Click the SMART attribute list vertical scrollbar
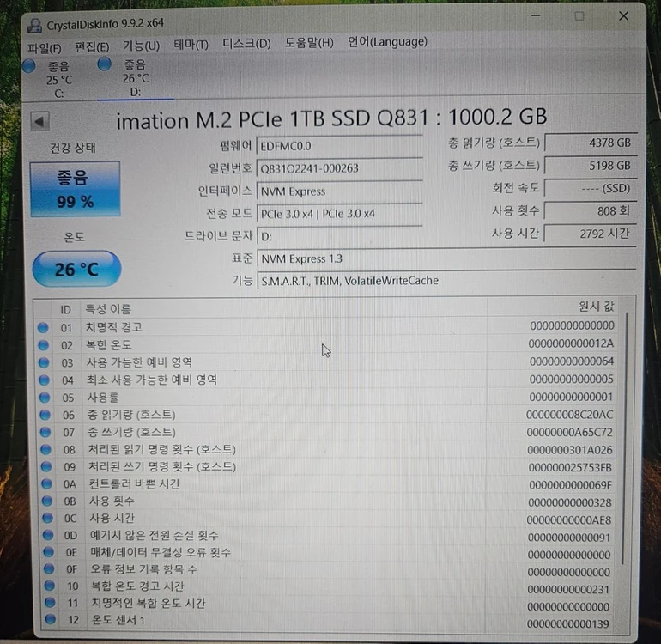661x644 pixels. 626,439
